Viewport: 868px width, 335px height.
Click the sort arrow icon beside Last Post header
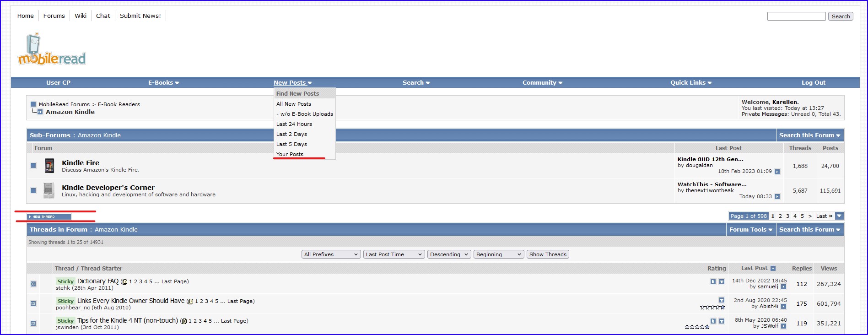point(773,269)
